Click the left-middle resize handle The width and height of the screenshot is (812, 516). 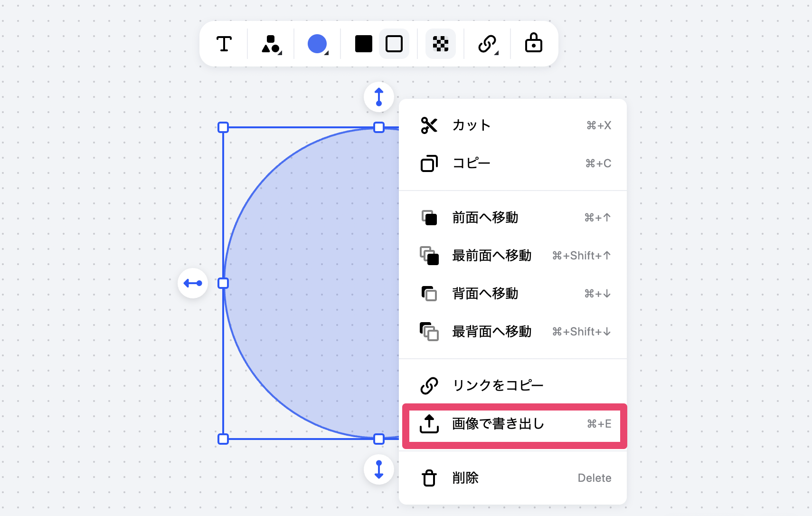click(223, 283)
